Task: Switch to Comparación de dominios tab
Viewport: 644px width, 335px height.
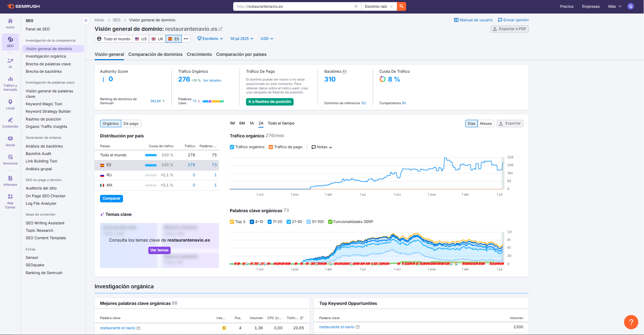Action: coord(155,54)
